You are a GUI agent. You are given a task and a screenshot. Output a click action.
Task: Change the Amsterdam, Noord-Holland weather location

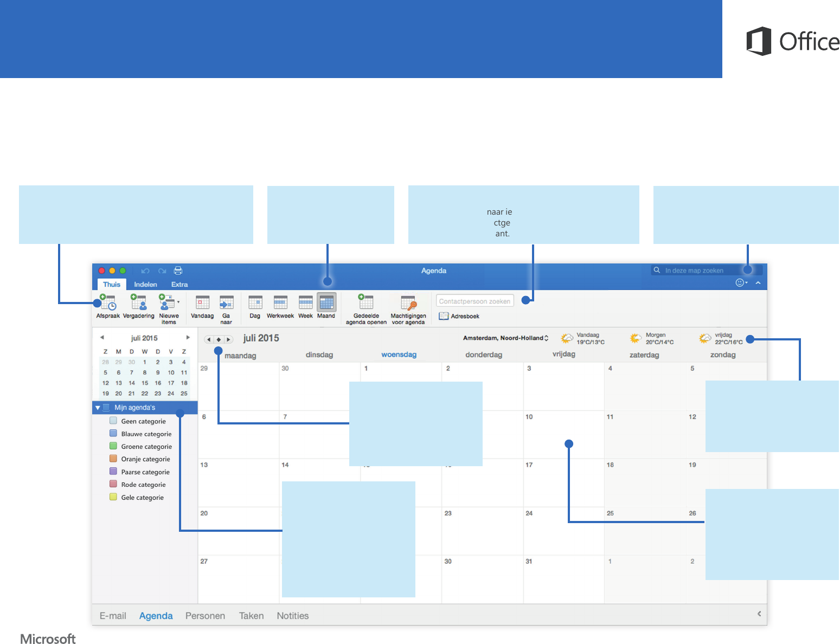[505, 338]
